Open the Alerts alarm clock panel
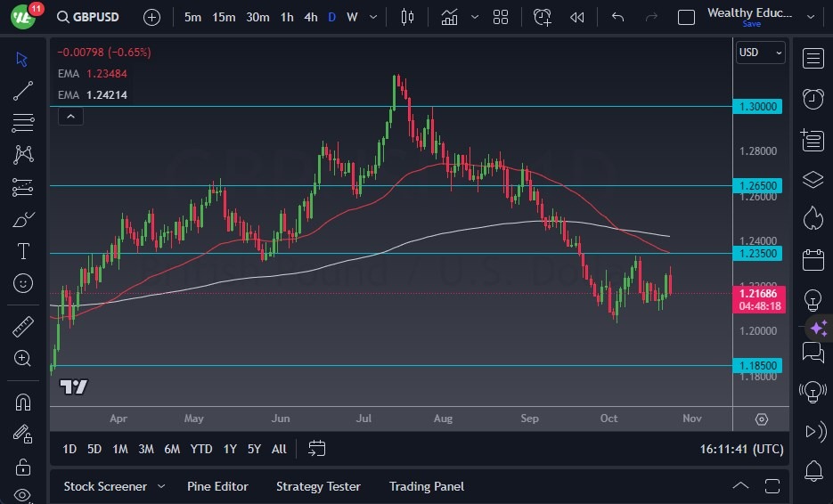The height and width of the screenshot is (504, 833). [813, 99]
